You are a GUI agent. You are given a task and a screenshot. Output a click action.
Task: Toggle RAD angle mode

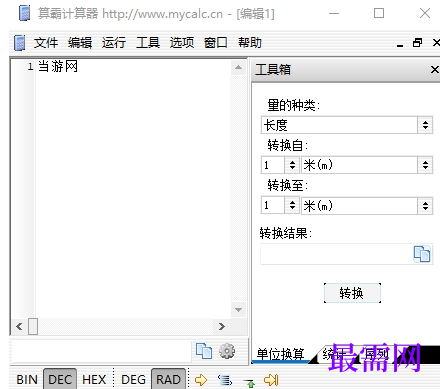[168, 379]
